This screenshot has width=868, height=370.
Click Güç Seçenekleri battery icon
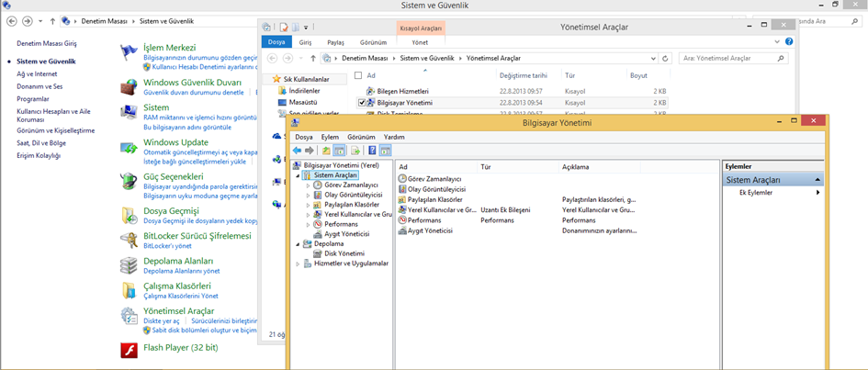pyautogui.click(x=129, y=181)
